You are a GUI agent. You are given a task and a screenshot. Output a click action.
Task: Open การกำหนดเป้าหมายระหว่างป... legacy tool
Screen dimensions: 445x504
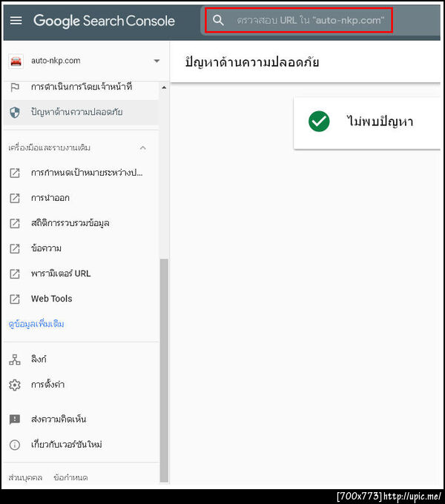pos(87,173)
